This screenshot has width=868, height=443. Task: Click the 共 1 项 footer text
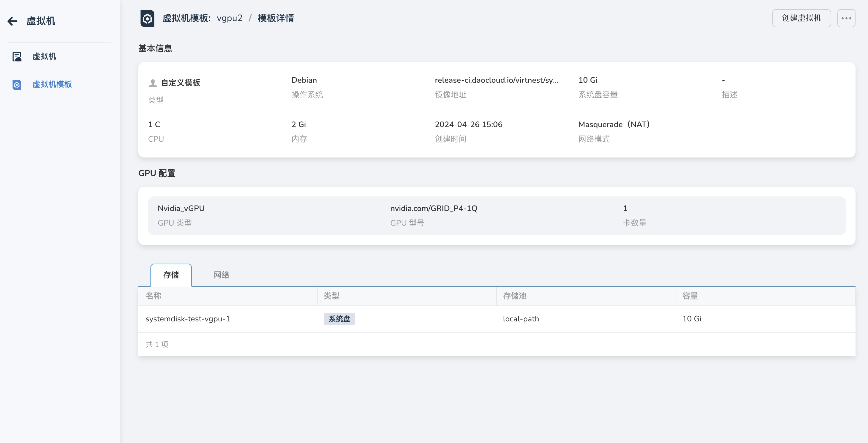(x=157, y=344)
